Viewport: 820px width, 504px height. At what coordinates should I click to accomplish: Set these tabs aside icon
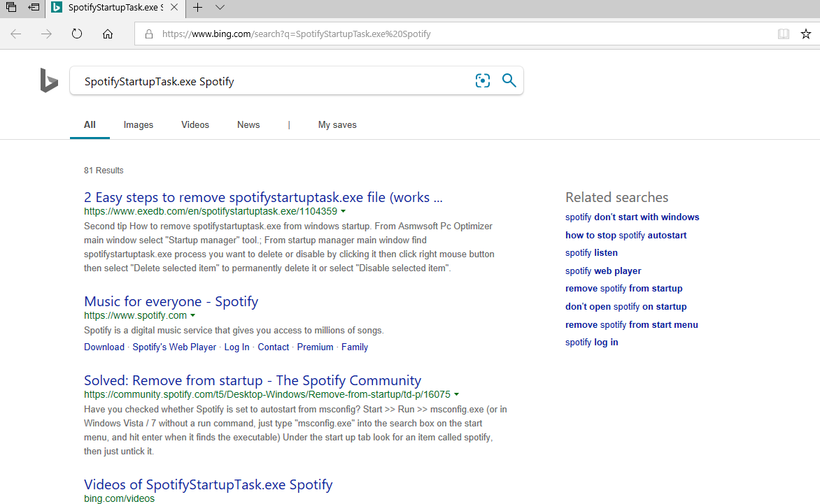[x=34, y=7]
